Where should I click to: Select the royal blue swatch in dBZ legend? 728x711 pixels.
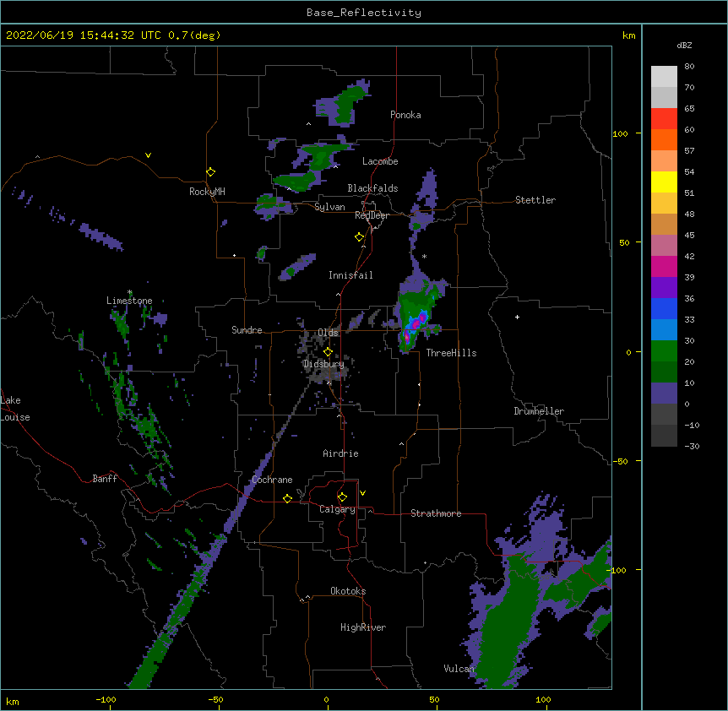pyautogui.click(x=664, y=308)
